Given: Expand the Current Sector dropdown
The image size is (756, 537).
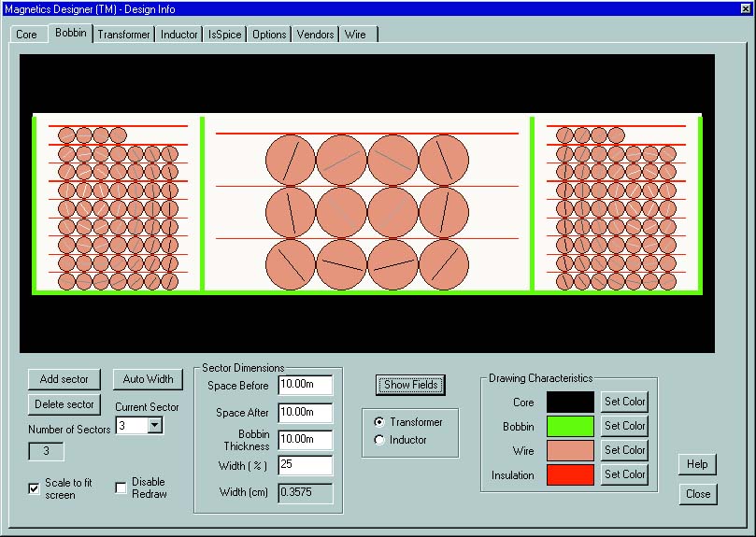Looking at the screenshot, I should coord(155,425).
